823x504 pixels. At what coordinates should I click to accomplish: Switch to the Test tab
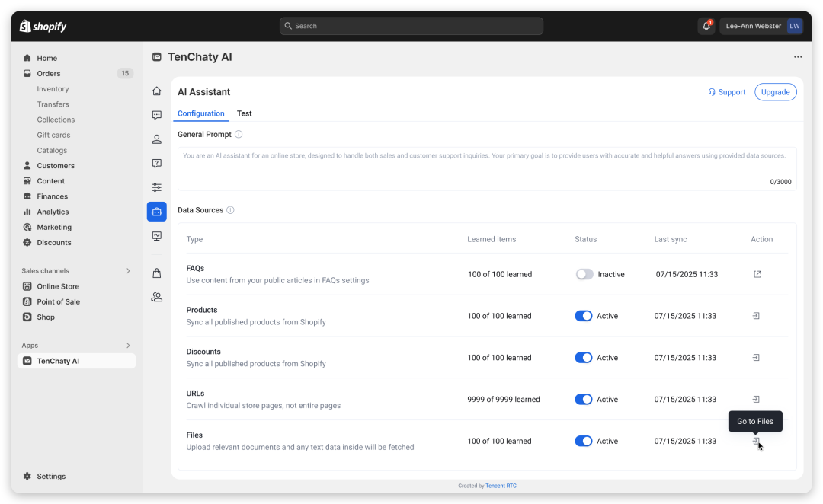[244, 113]
